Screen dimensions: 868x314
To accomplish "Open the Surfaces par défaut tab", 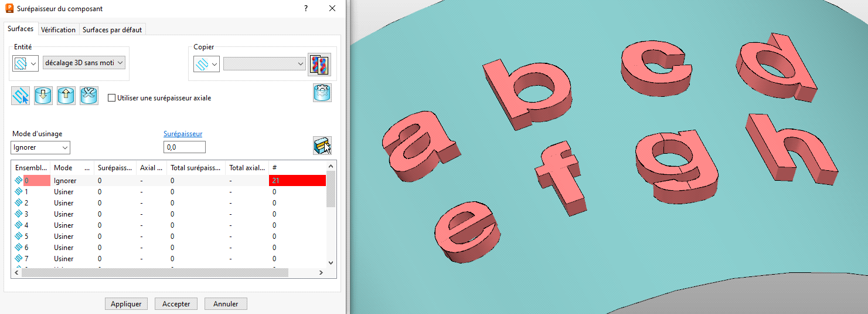I will tap(112, 30).
